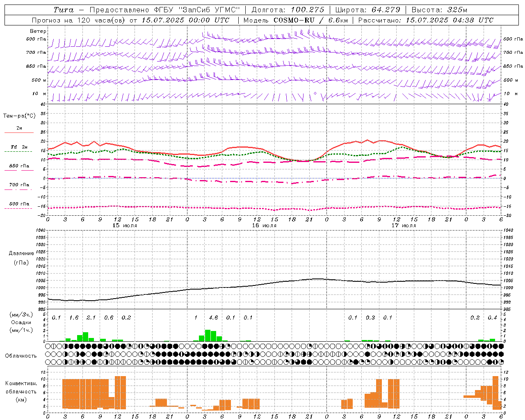Image resolution: width=525 pixels, height=420 pixels.
Task: Click the "Ветер" wind panel label
Action: pos(38,31)
